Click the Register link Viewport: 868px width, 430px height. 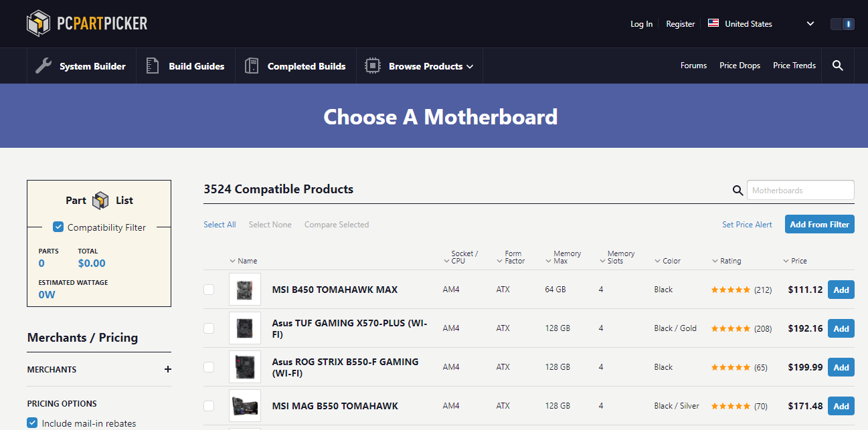[680, 24]
